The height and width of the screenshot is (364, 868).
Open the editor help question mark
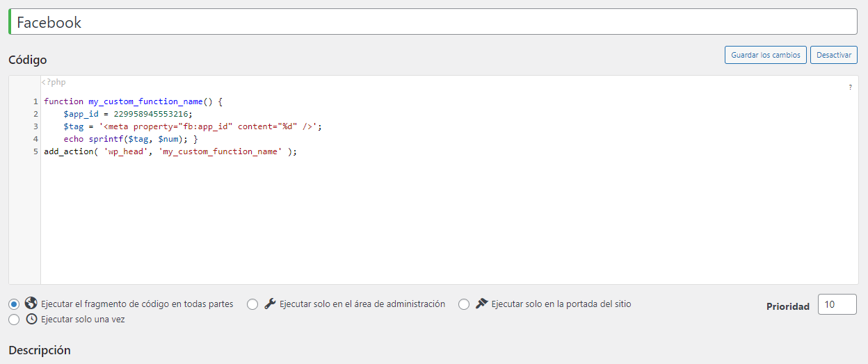coord(850,88)
